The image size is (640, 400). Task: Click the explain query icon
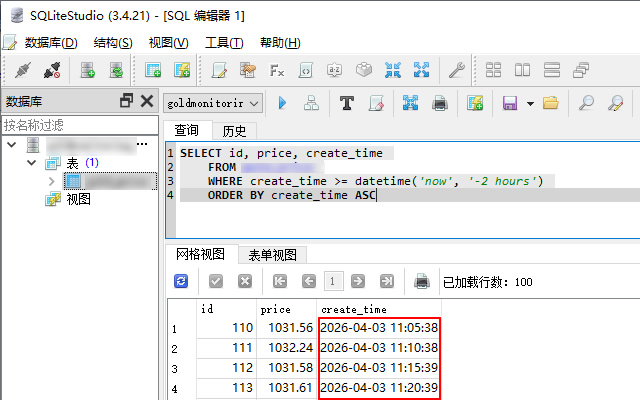tap(311, 102)
